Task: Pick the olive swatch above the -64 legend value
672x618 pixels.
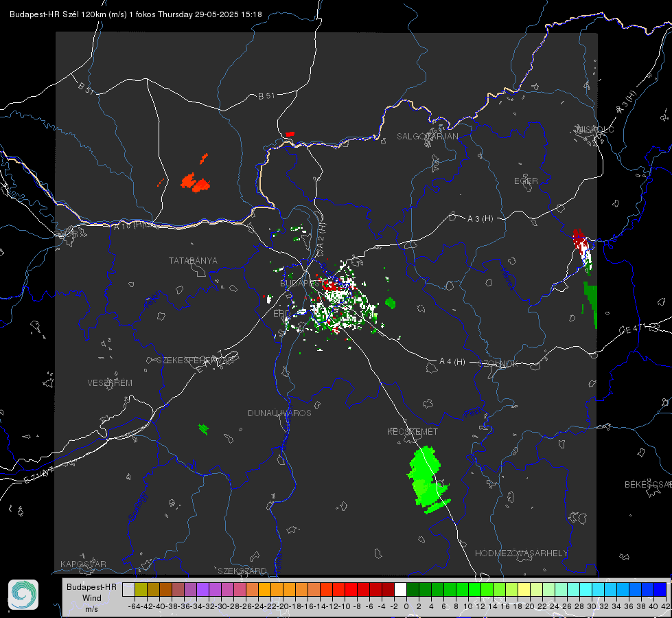Action: [141, 589]
